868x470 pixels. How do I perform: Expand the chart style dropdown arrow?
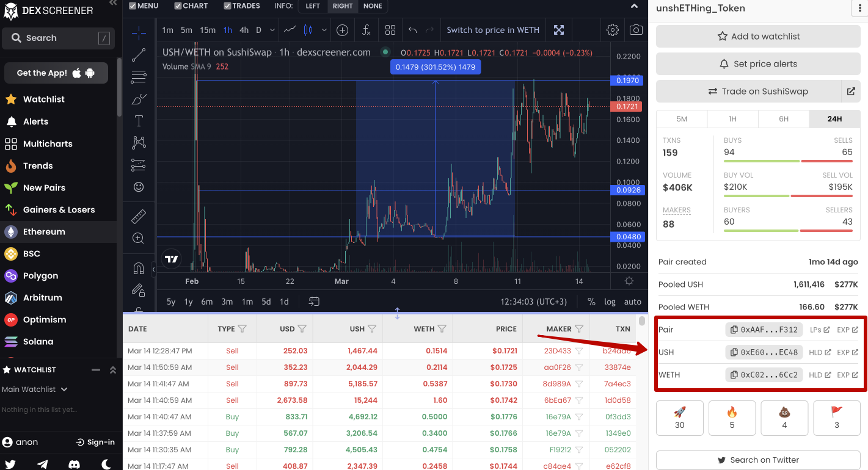[324, 30]
